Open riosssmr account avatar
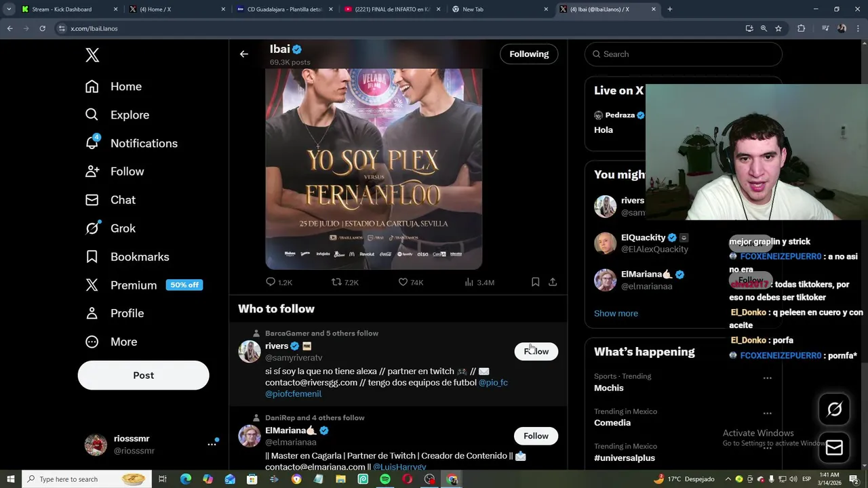 tap(96, 445)
